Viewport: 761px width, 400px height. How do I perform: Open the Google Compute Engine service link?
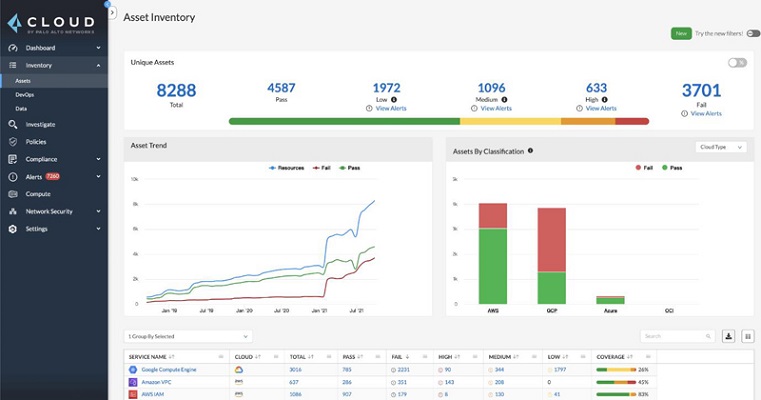(168, 370)
